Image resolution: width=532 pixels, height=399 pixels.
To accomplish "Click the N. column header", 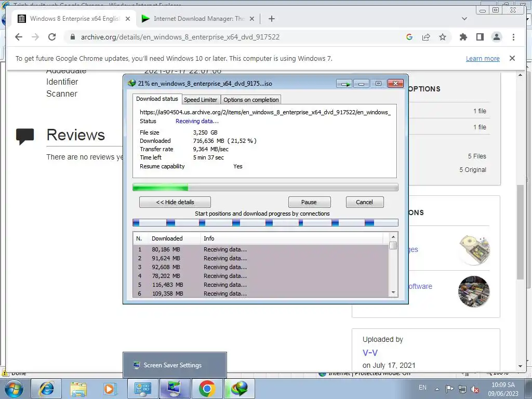I will pyautogui.click(x=141, y=238).
